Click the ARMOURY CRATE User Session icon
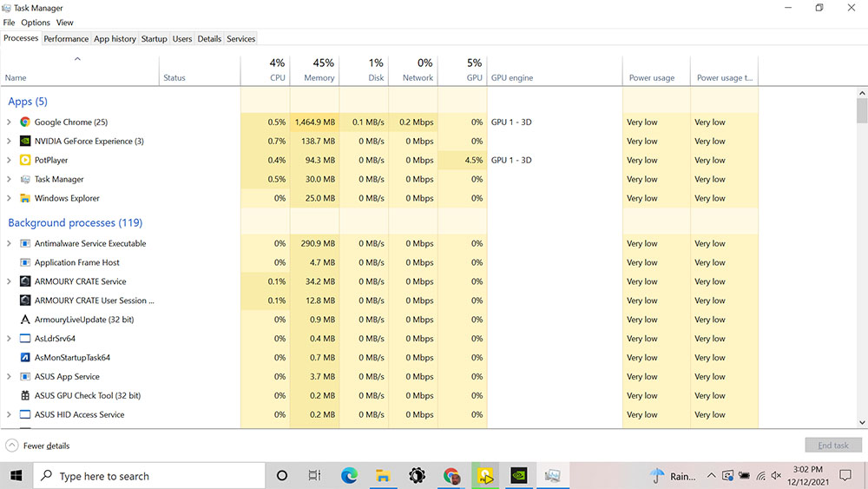The width and height of the screenshot is (868, 489). (x=25, y=301)
